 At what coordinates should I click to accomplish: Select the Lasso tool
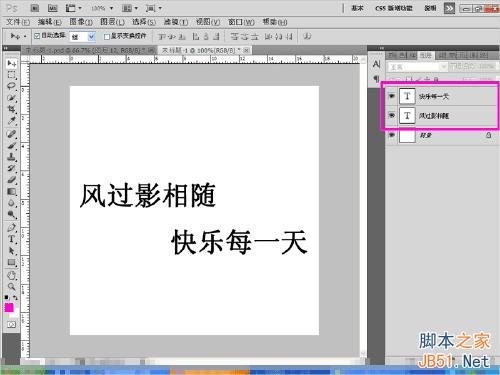[12, 86]
